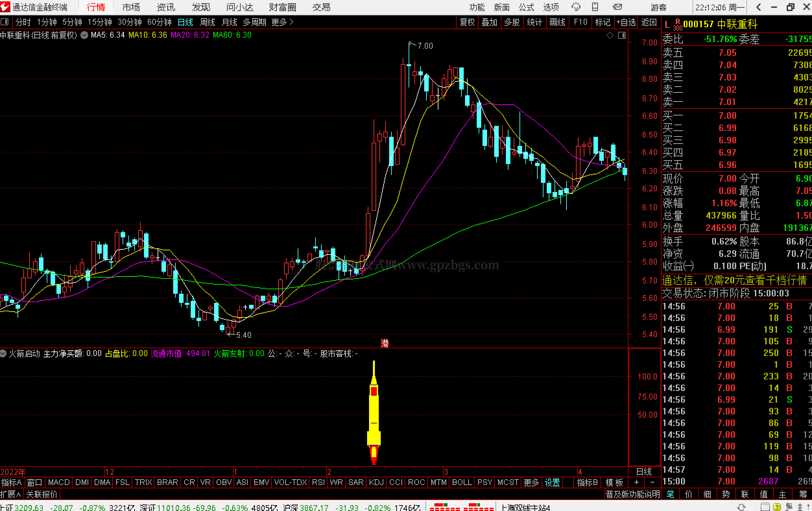The image size is (812, 511).
Task: Toggle left sidebar panel icon near 分时
Action: (x=5, y=22)
